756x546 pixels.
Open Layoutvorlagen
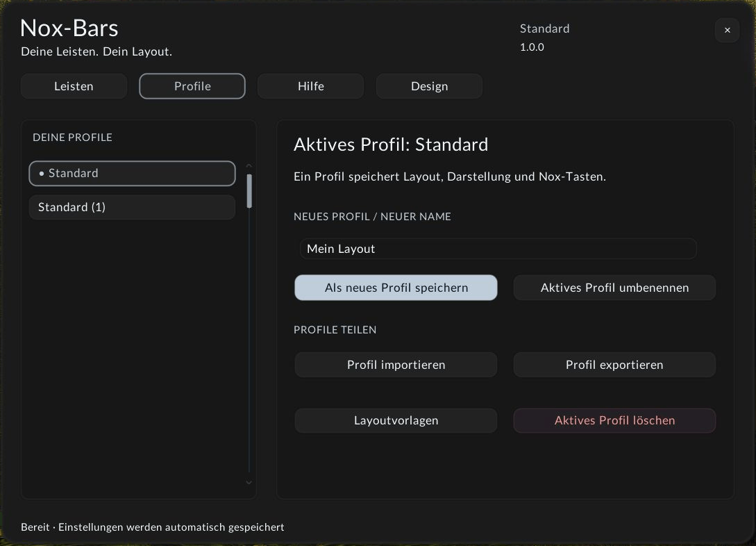(396, 420)
